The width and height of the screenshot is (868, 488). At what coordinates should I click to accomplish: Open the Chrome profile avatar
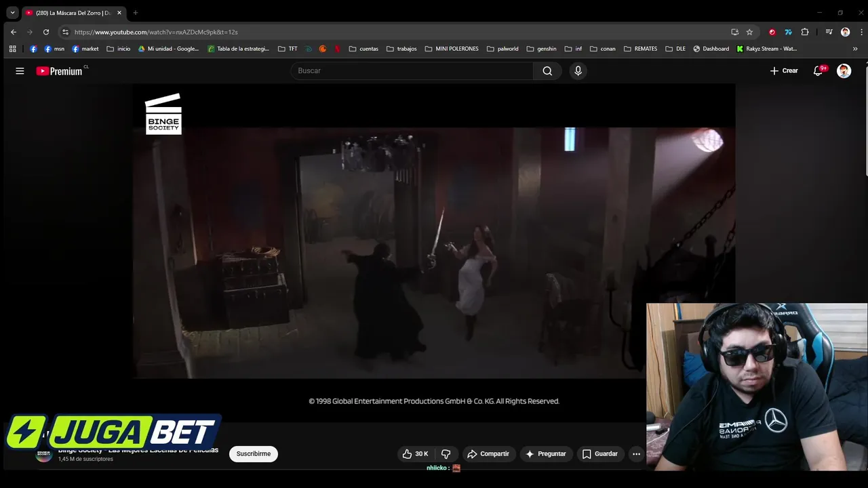point(845,32)
